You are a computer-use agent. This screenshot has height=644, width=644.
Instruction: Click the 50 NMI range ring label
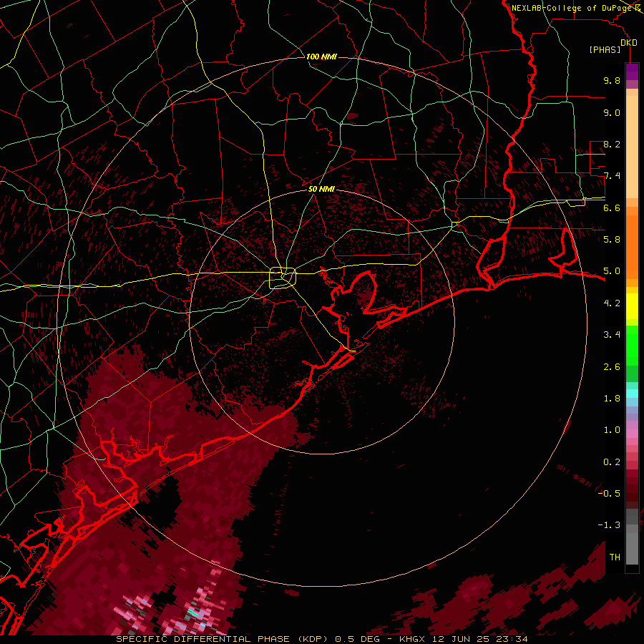[x=321, y=189]
